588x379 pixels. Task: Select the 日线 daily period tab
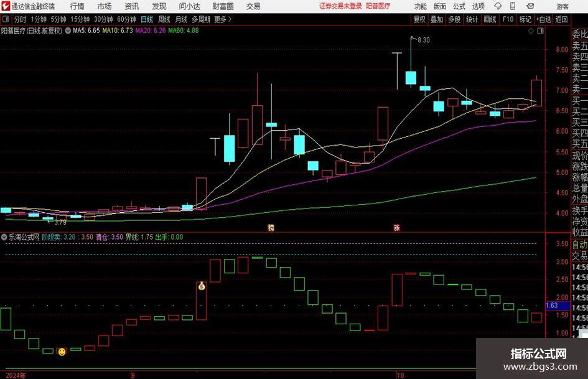[147, 19]
